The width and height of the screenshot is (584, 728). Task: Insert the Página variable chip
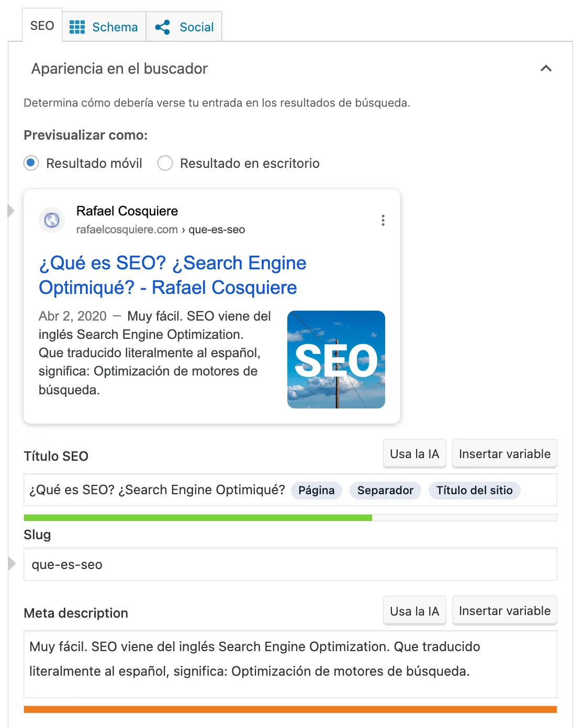316,491
